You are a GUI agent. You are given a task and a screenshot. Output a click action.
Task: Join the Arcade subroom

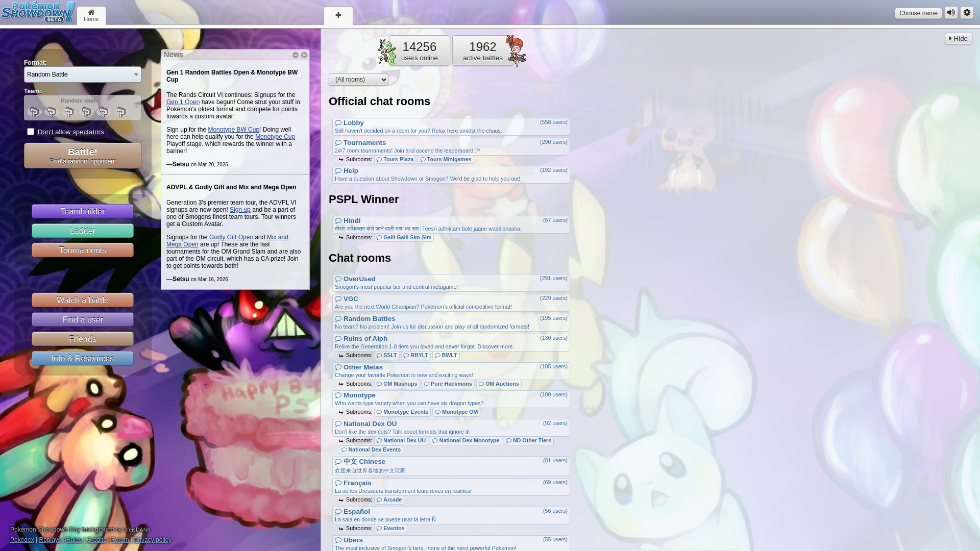(x=389, y=500)
